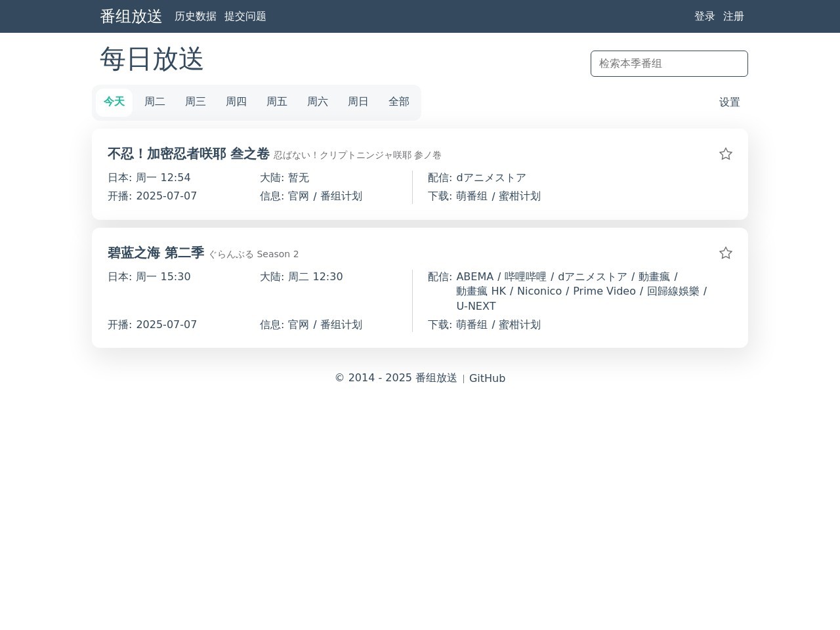Show 全部 anime tab
840x630 pixels.
pos(399,102)
